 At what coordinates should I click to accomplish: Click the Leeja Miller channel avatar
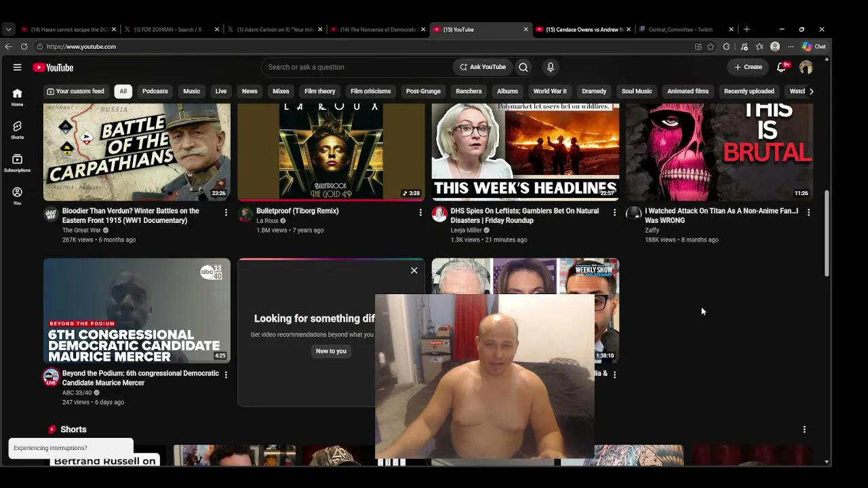(x=439, y=214)
